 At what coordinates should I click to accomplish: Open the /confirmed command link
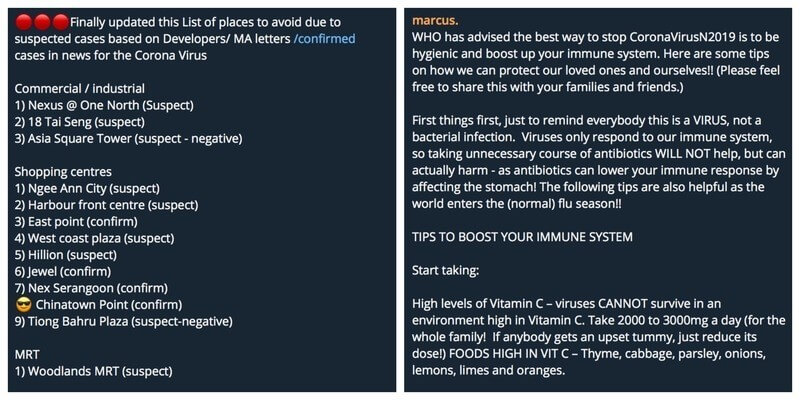click(x=321, y=38)
